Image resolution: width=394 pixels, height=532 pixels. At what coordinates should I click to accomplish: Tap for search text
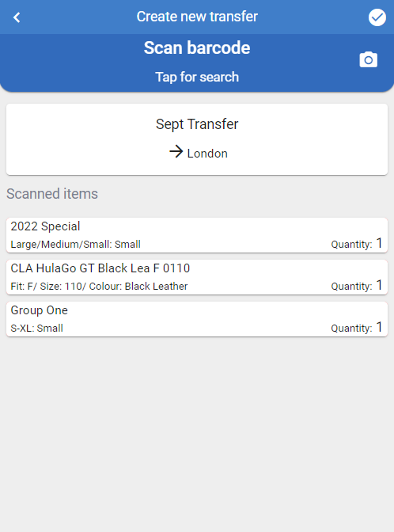click(x=197, y=77)
